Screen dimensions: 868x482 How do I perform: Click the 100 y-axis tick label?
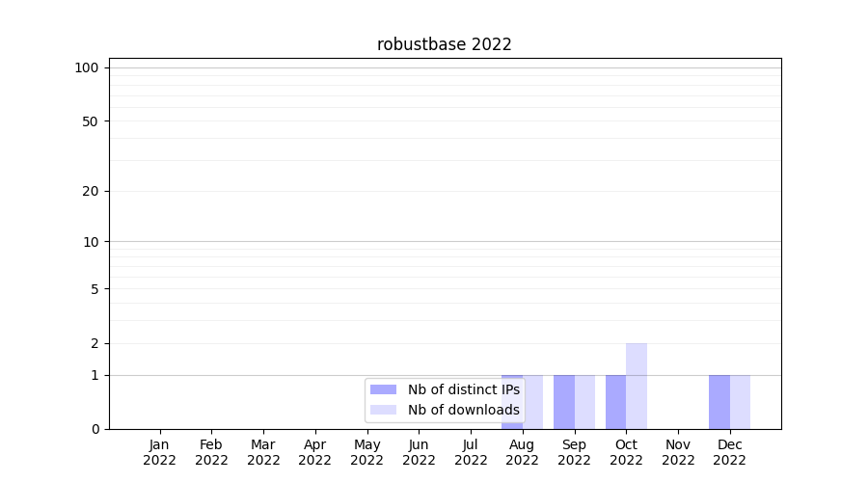[87, 67]
